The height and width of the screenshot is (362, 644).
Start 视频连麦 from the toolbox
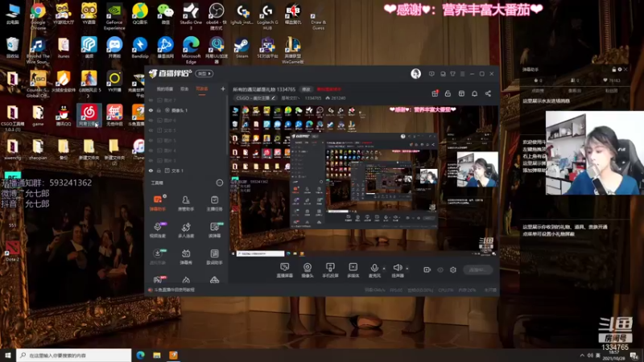point(157,230)
